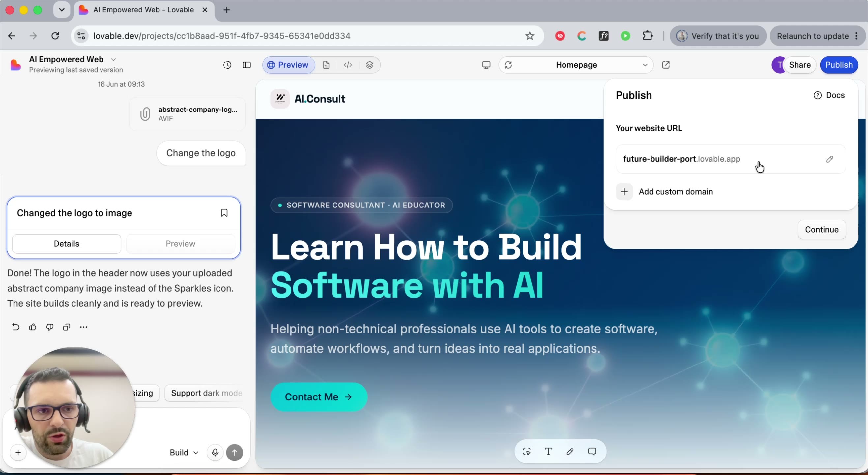
Task: Click the future-builder-port.lovable.app URL field
Action: [731, 159]
